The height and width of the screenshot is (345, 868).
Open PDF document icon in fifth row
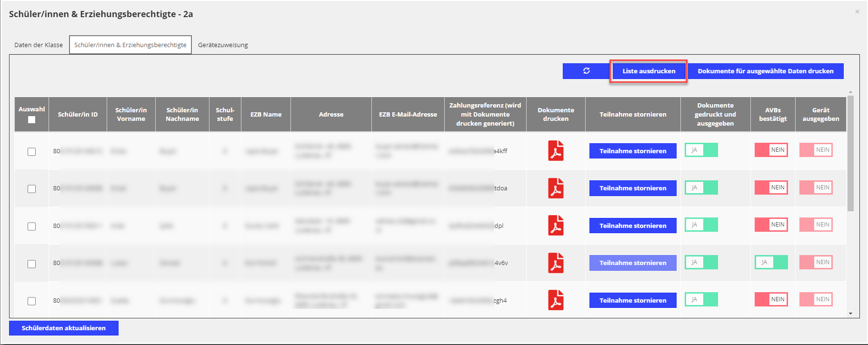[x=556, y=300]
